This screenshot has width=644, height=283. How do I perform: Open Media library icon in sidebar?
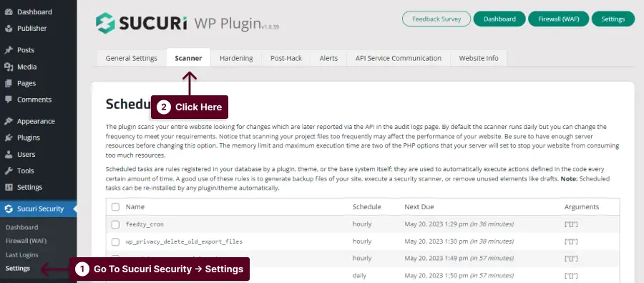9,67
